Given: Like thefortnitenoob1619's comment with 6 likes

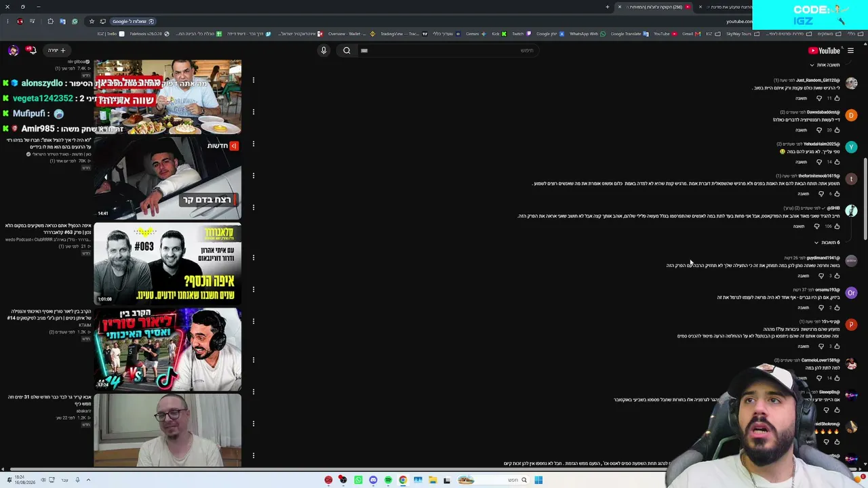Looking at the screenshot, I should point(837,194).
